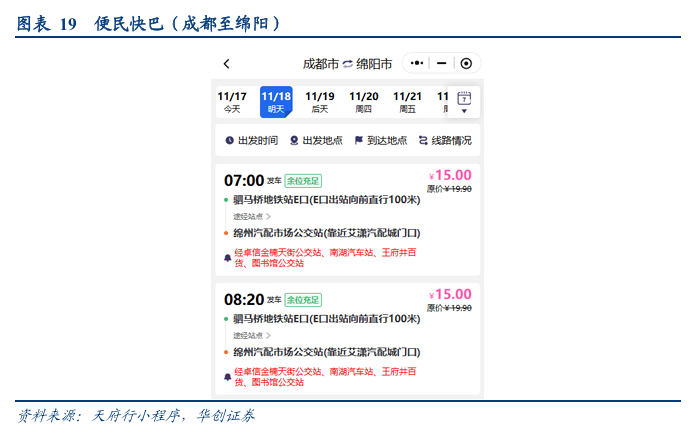
Task: Switch to the 11/21 周五 date
Action: pyautogui.click(x=407, y=102)
